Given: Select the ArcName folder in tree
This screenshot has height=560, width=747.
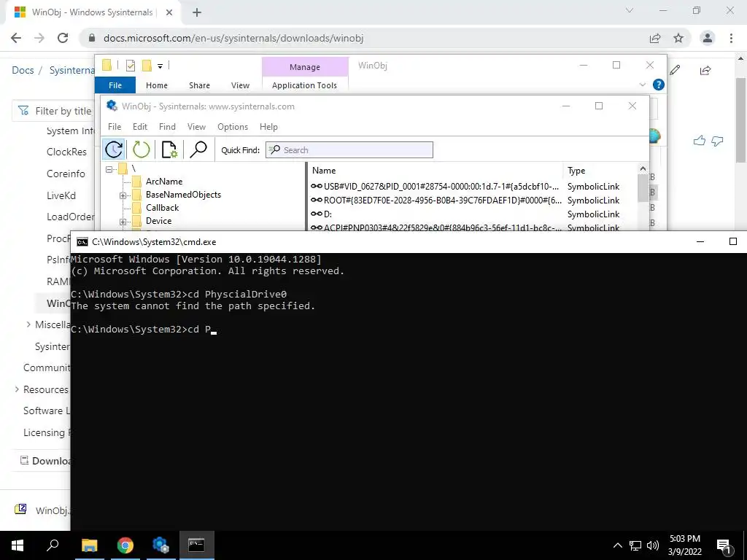Looking at the screenshot, I should [164, 182].
